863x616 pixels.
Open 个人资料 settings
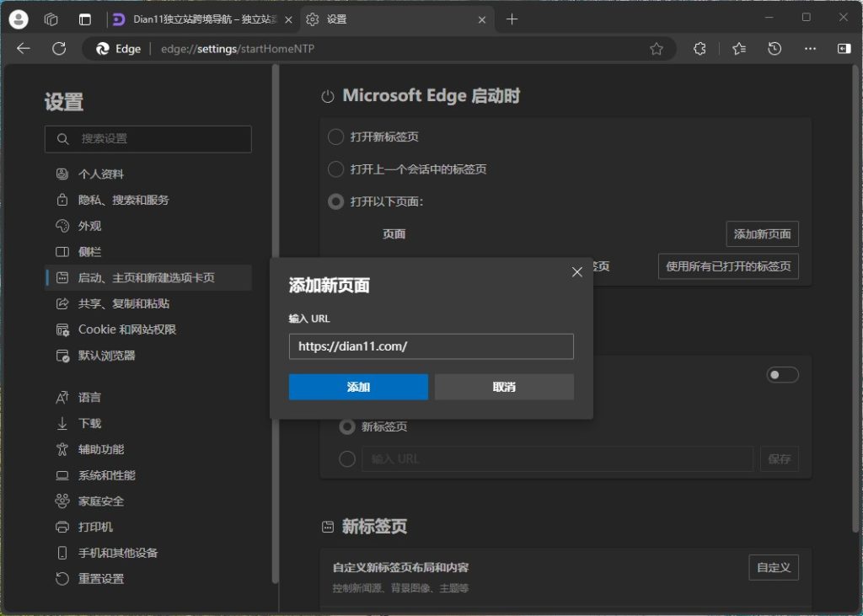click(x=148, y=174)
